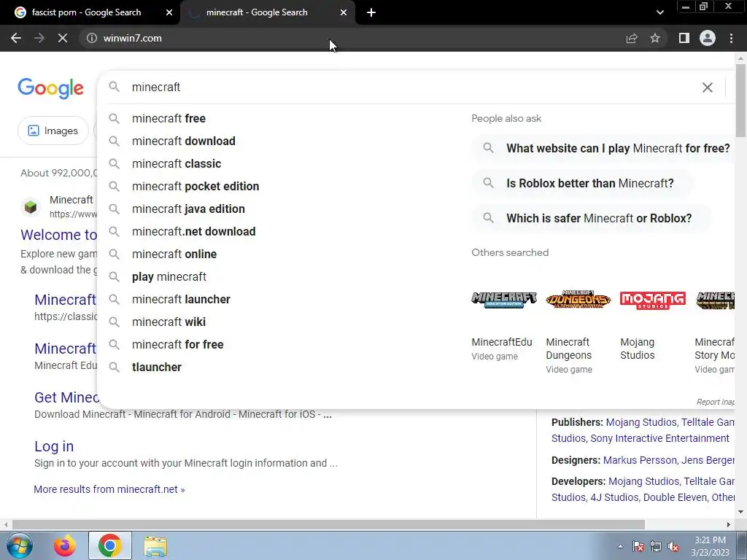The image size is (747, 560).
Task: Open the Chrome profile avatar
Action: tap(708, 38)
